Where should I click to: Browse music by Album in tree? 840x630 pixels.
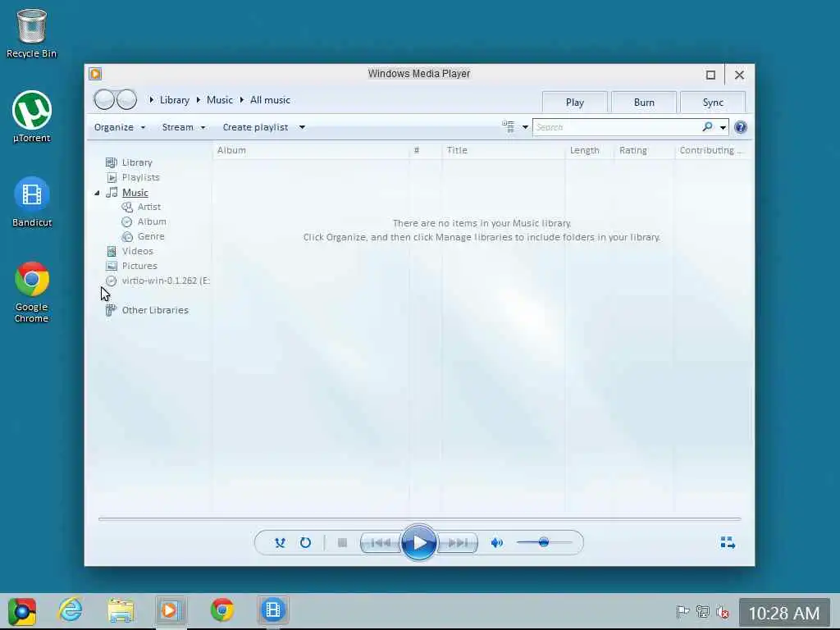152,221
